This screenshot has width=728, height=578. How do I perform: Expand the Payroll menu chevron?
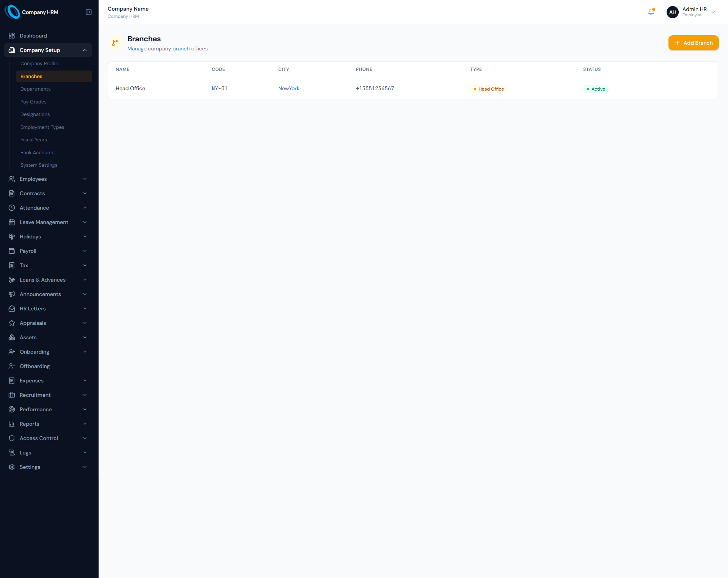85,251
